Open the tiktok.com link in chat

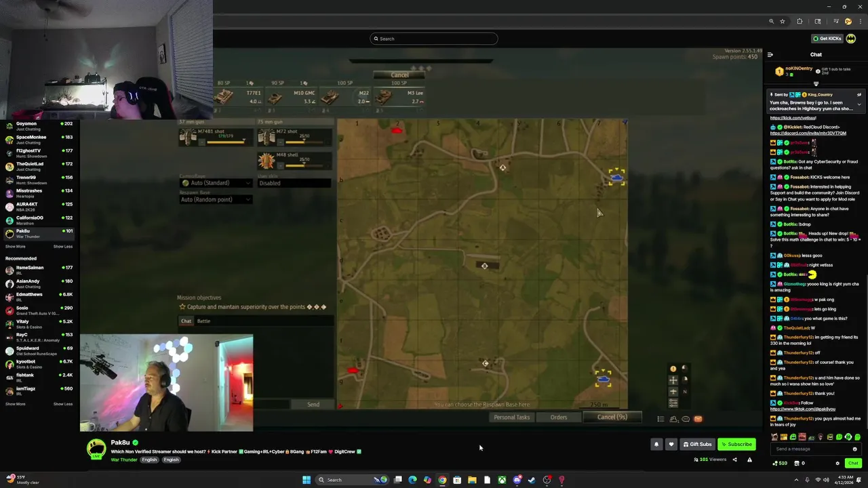tap(803, 409)
